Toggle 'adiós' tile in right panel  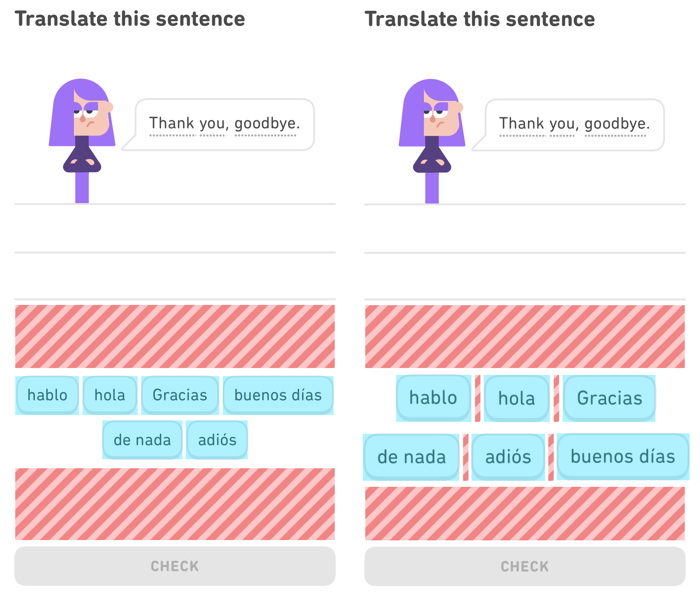[525, 441]
